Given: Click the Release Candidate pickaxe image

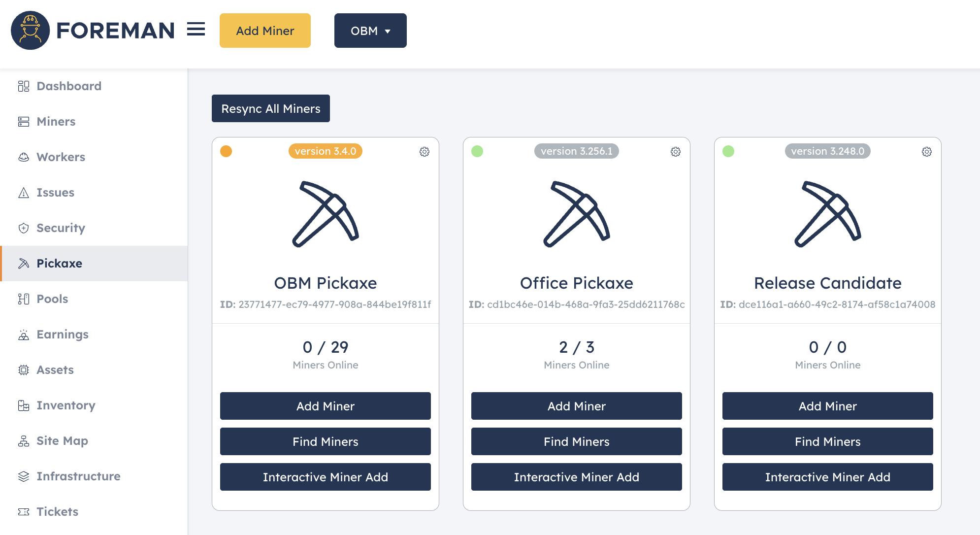Looking at the screenshot, I should [x=828, y=214].
